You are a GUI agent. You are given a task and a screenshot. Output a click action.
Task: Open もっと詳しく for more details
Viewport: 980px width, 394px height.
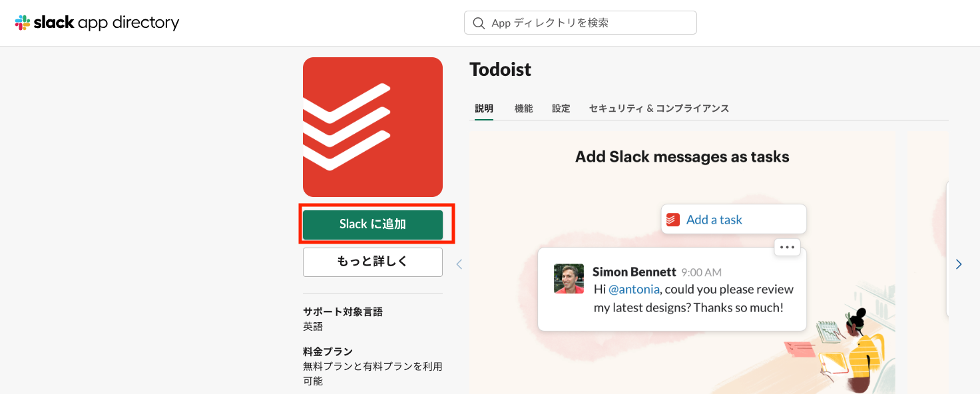pyautogui.click(x=372, y=262)
